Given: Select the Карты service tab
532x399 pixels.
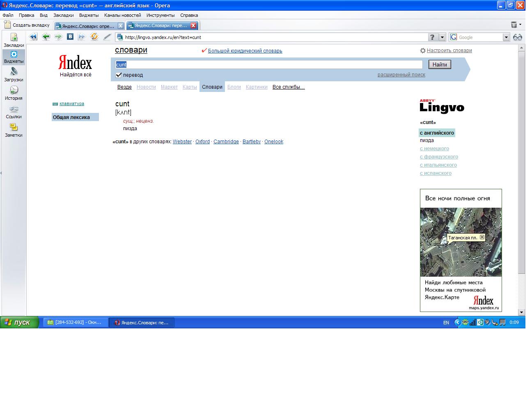Looking at the screenshot, I should [x=190, y=87].
